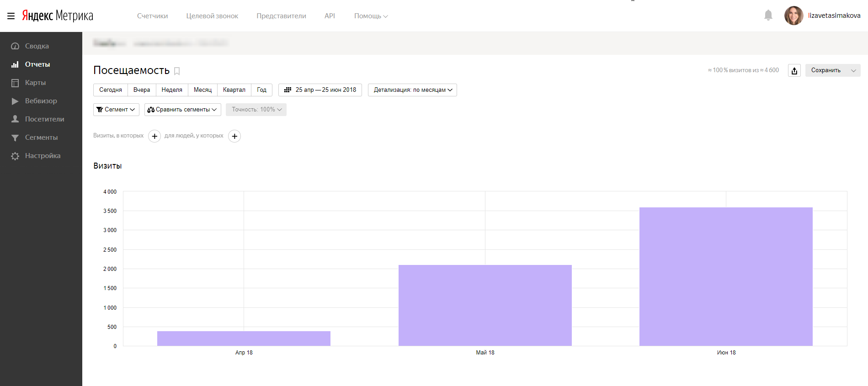Viewport: 868px width, 386px height.
Task: Click the Настройка gear icon
Action: (x=15, y=156)
